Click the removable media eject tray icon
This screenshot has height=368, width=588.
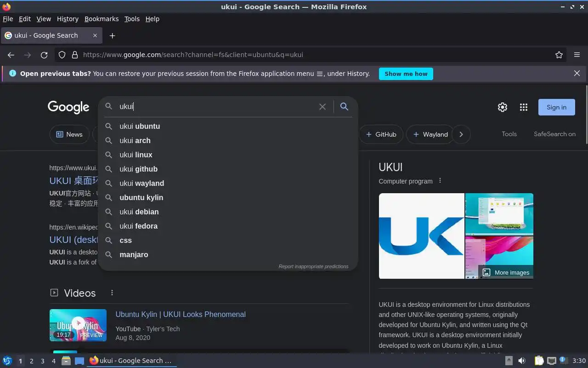tap(509, 361)
